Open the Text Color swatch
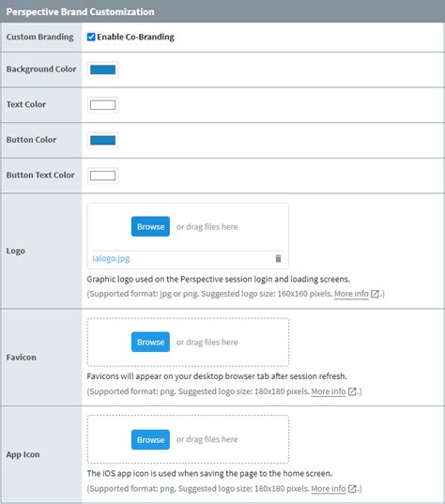This screenshot has width=445, height=504. pos(102,105)
